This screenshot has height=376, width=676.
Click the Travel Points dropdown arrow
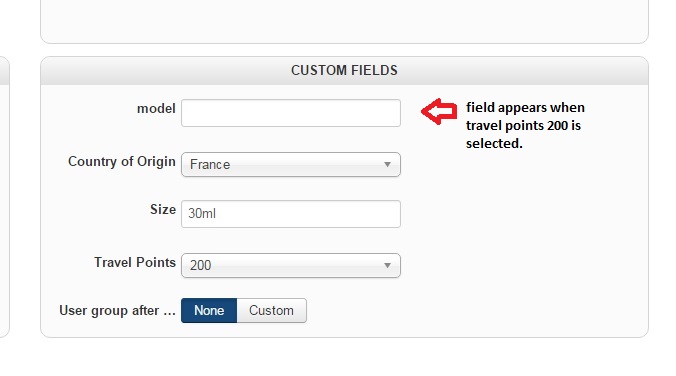pyautogui.click(x=387, y=265)
